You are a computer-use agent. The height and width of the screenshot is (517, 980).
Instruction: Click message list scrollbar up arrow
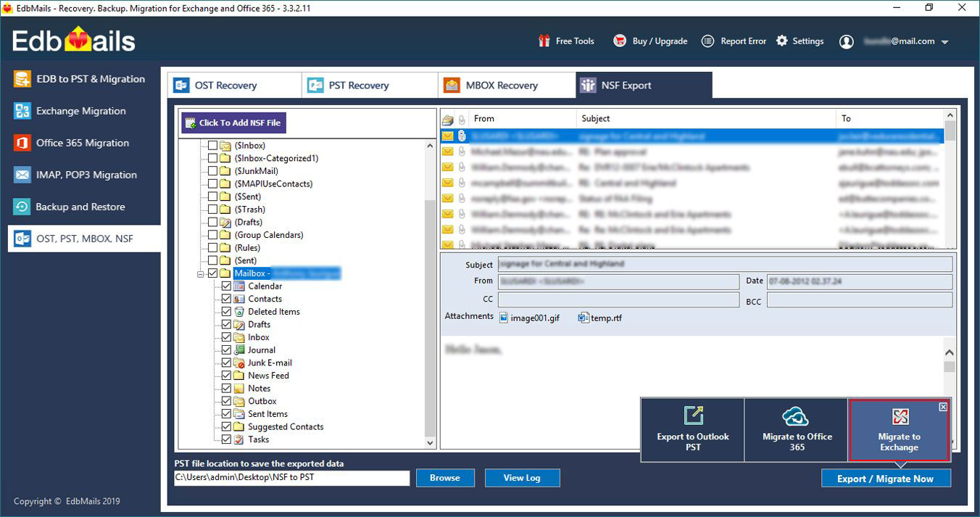(950, 115)
